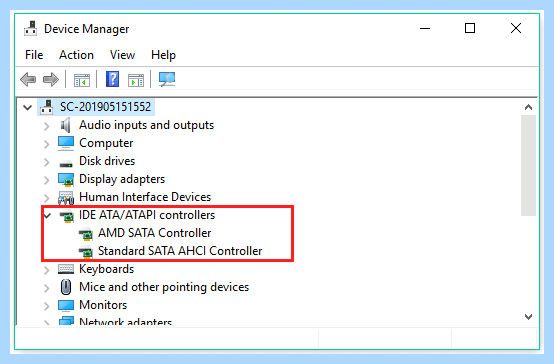This screenshot has width=554, height=364.
Task: Click the Back arrow toolbar icon
Action: point(28,80)
